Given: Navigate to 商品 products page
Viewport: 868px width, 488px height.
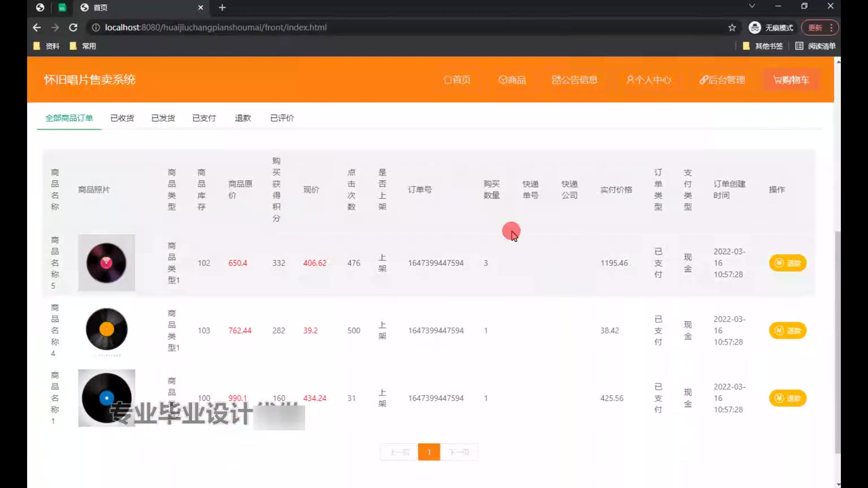Looking at the screenshot, I should [512, 80].
